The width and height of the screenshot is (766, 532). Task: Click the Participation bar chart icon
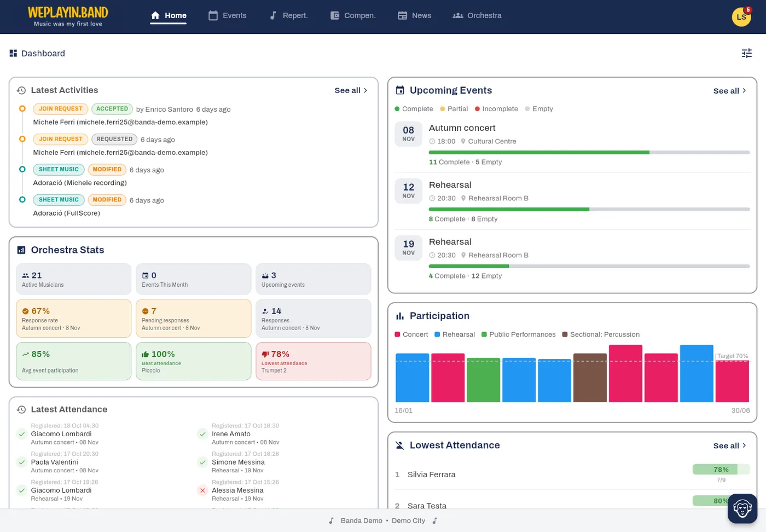tap(400, 316)
